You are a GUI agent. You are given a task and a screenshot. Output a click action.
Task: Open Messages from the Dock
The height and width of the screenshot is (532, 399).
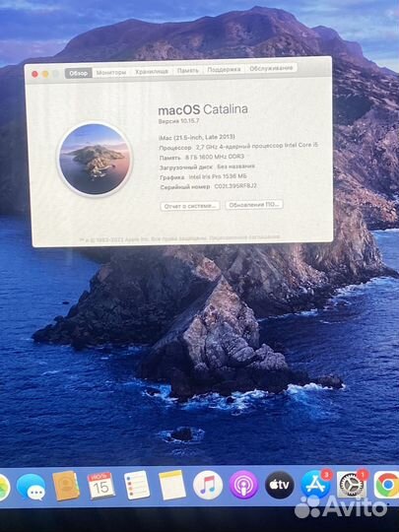tap(31, 488)
